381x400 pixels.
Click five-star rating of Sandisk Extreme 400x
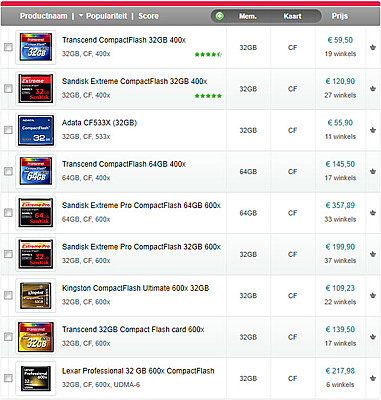[x=208, y=96]
